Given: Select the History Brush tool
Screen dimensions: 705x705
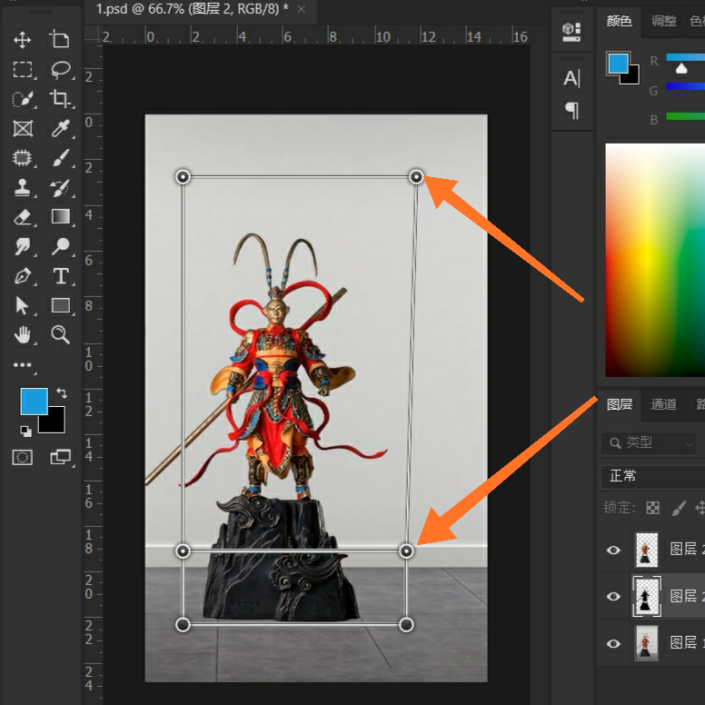Looking at the screenshot, I should point(60,188).
